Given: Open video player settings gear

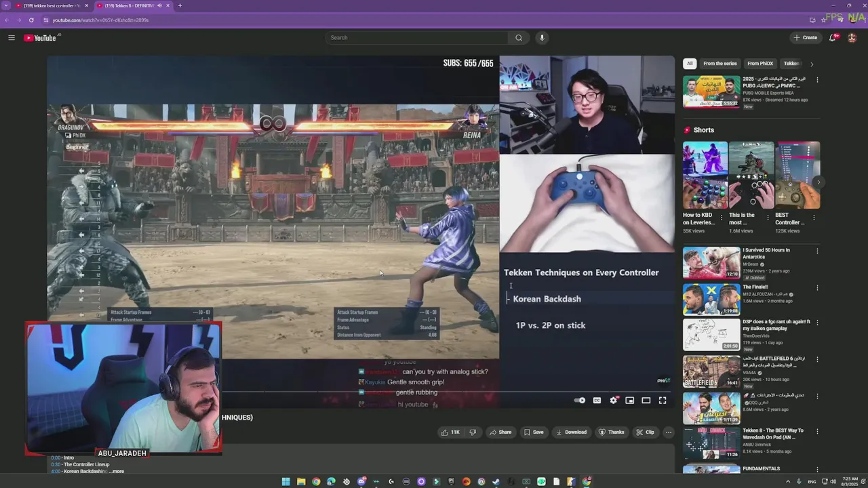Looking at the screenshot, I should [614, 401].
